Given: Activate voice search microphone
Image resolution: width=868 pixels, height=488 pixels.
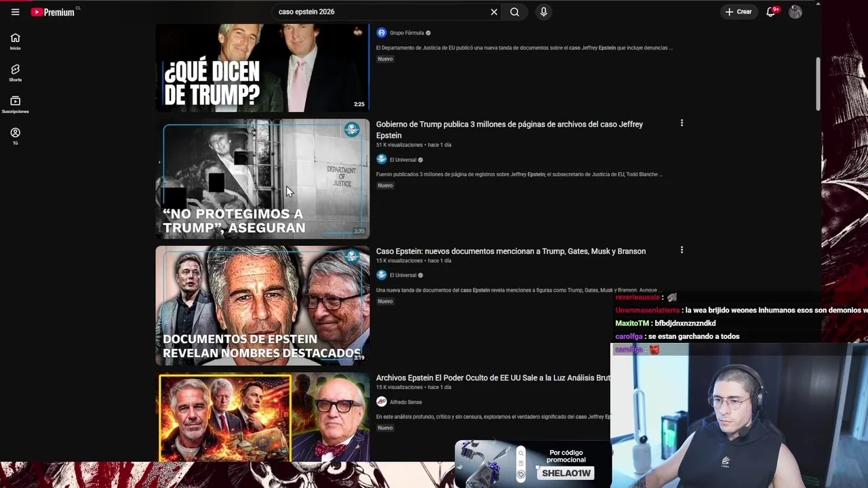Looking at the screenshot, I should pos(543,12).
